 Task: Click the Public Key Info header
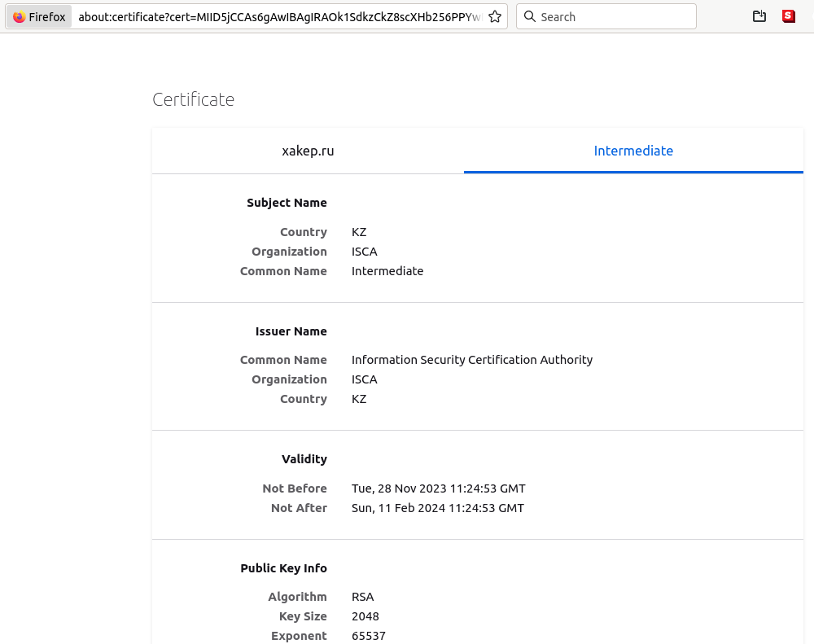click(283, 568)
